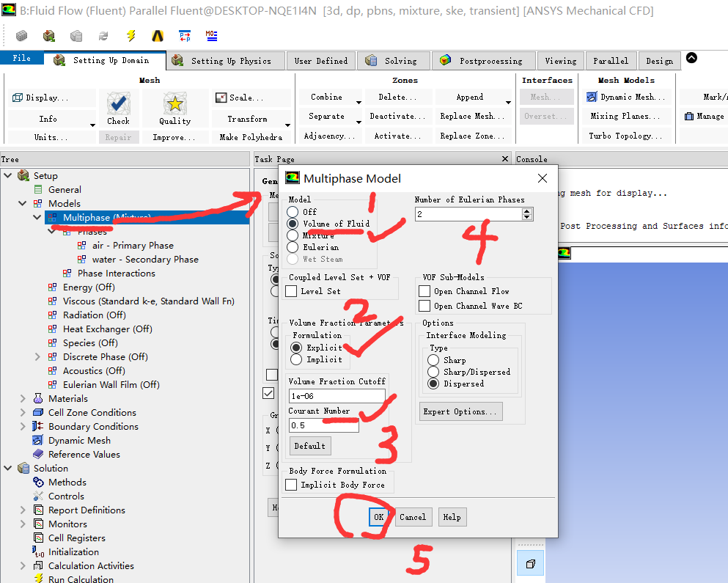
Task: Select air - Primary Phase tree item
Action: coord(132,245)
